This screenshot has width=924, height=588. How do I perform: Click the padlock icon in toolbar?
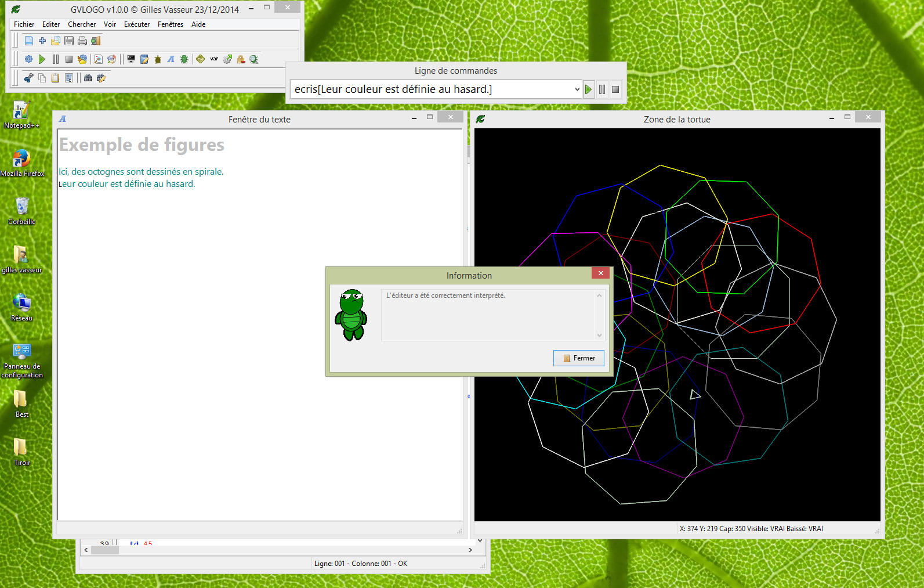241,59
